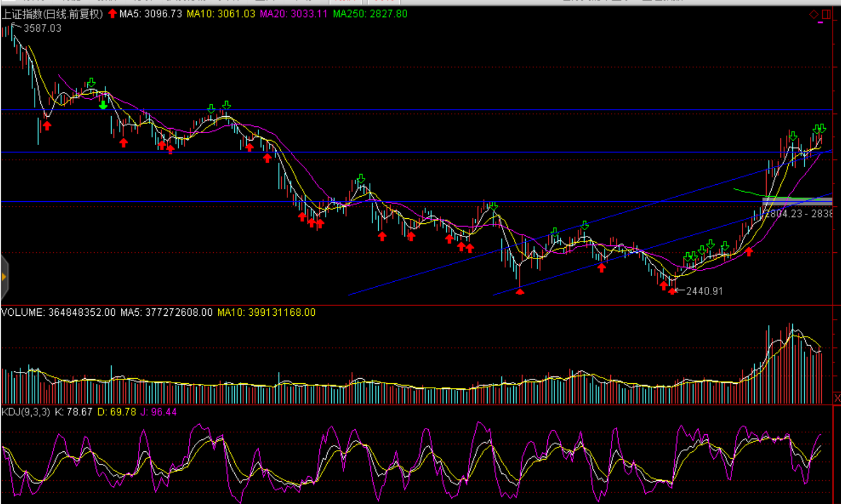This screenshot has width=841, height=504.
Task: Click the 3587.03 high price label
Action: (x=42, y=28)
